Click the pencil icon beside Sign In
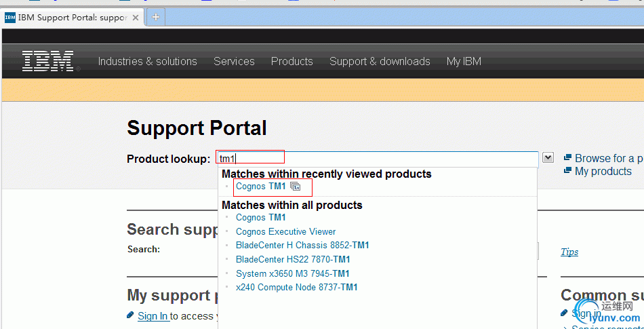The height and width of the screenshot is (329, 644). (131, 315)
